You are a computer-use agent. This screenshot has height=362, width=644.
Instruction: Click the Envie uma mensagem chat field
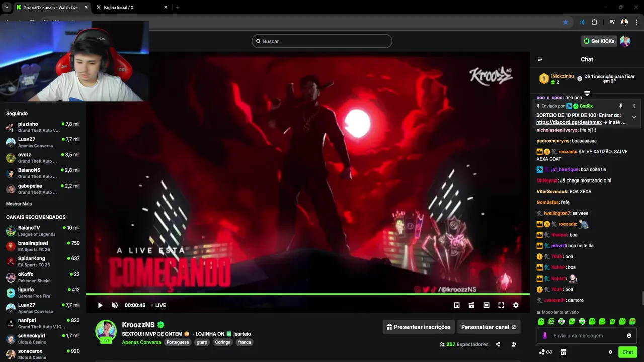click(x=587, y=336)
